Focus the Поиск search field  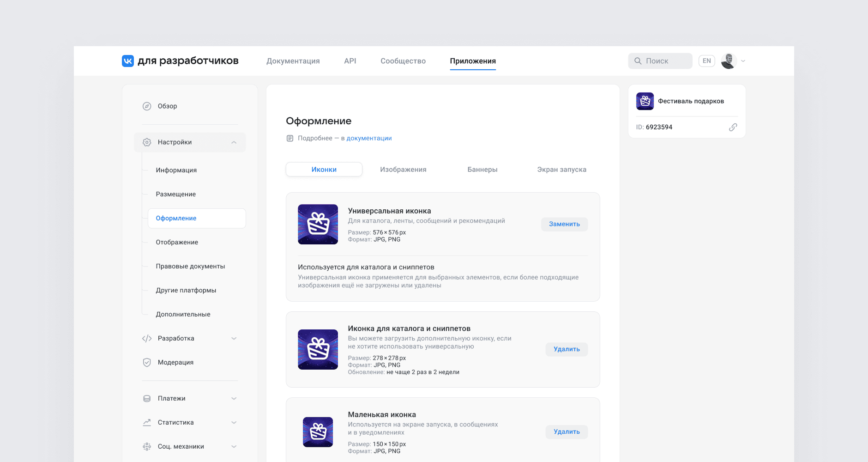tap(660, 61)
